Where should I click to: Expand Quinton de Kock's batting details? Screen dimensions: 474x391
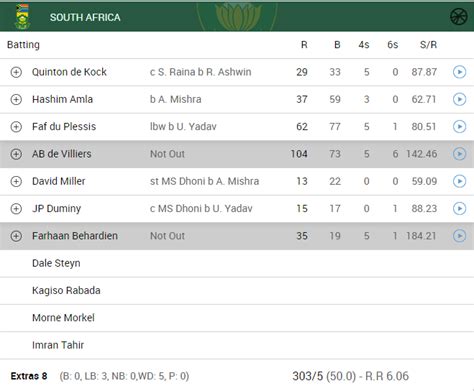pyautogui.click(x=16, y=72)
